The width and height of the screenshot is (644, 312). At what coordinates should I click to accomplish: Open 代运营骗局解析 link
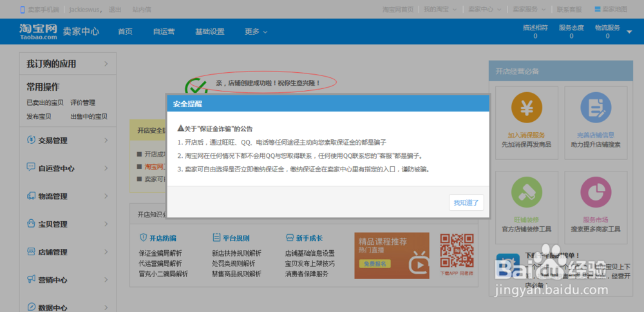click(x=160, y=264)
